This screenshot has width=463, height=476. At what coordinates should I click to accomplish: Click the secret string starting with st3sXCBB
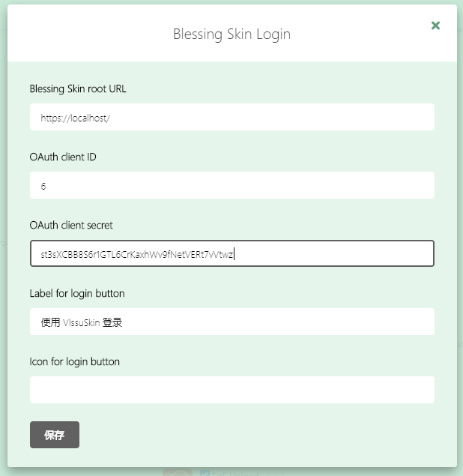[x=137, y=254]
